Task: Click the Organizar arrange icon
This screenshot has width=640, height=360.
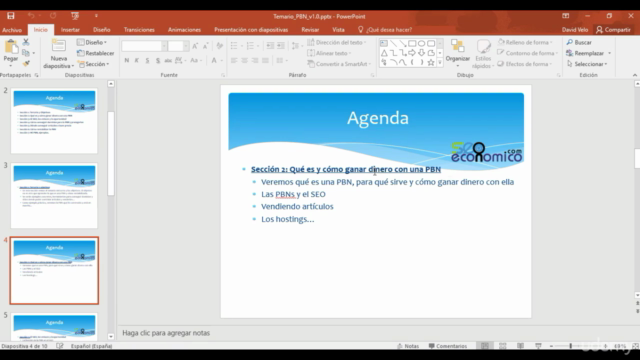Action: point(458,47)
